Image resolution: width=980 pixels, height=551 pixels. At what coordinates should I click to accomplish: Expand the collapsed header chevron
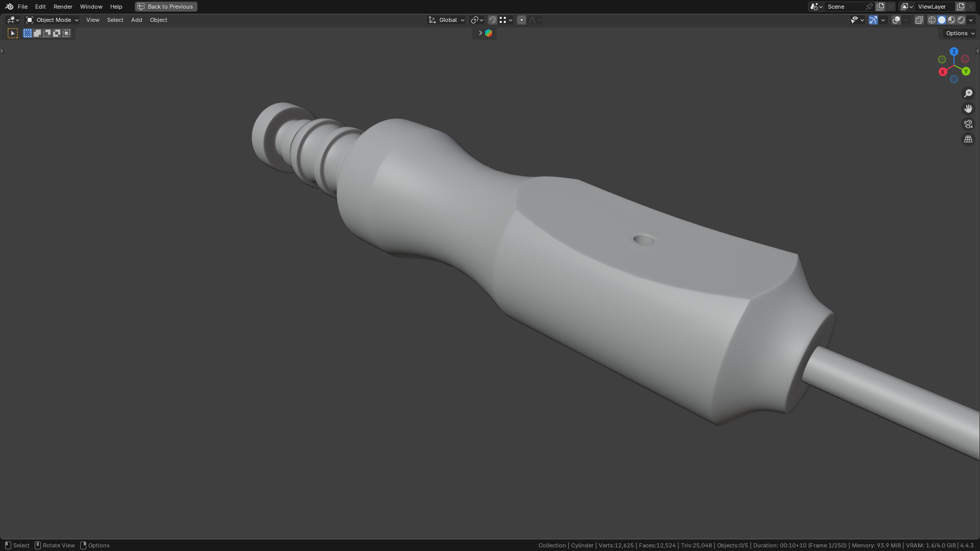[480, 33]
